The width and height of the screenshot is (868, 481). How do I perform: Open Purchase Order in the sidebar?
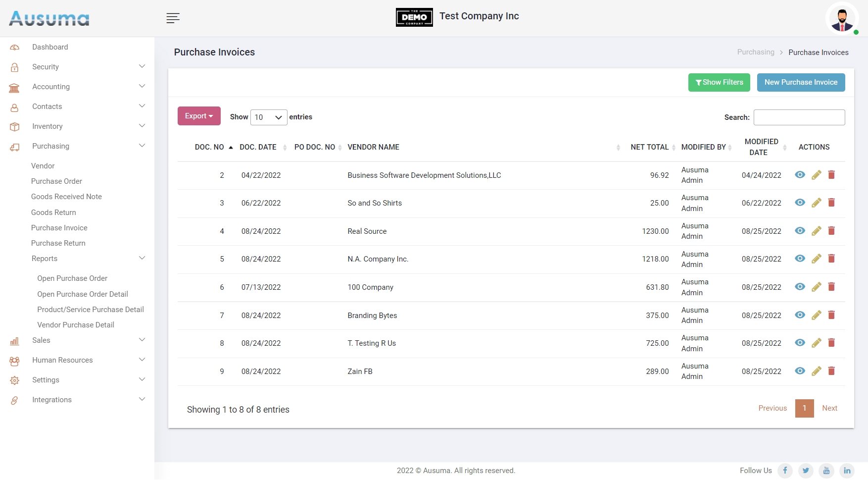[56, 181]
